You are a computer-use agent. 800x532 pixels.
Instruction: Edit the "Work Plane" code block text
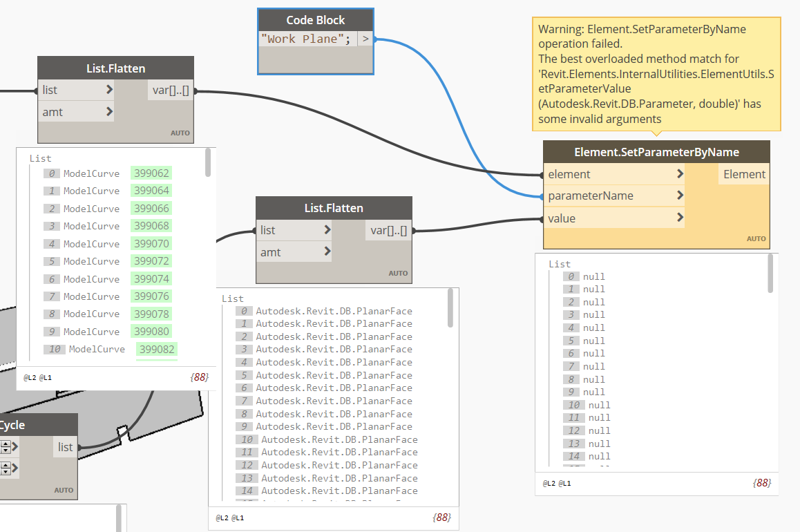pos(305,39)
